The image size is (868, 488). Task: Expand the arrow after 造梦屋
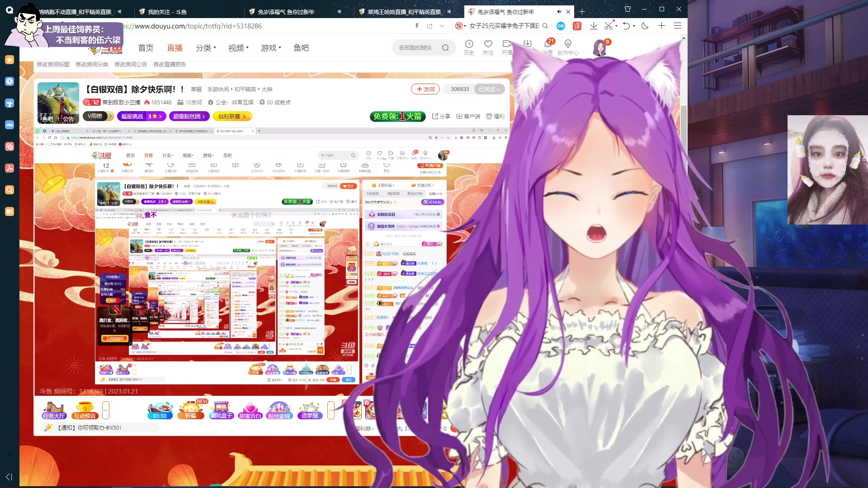pyautogui.click(x=330, y=410)
